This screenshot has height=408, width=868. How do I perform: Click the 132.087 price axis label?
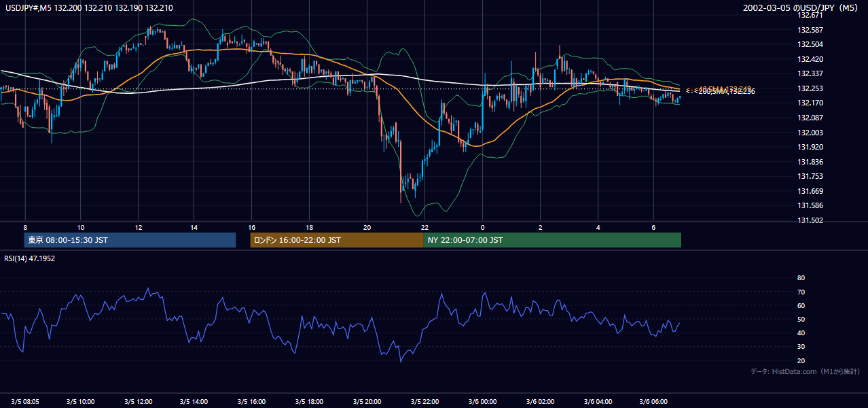click(x=810, y=118)
